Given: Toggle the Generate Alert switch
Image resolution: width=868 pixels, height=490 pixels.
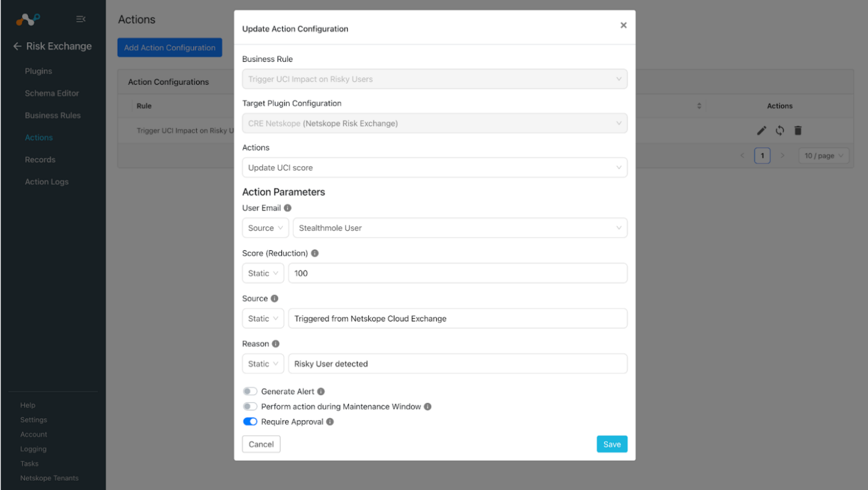Looking at the screenshot, I should (250, 391).
